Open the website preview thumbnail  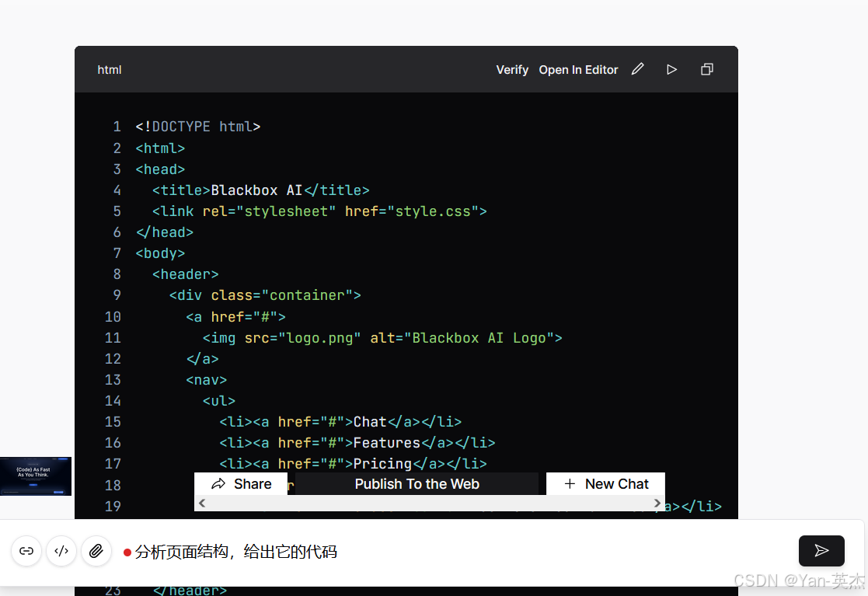click(x=36, y=476)
